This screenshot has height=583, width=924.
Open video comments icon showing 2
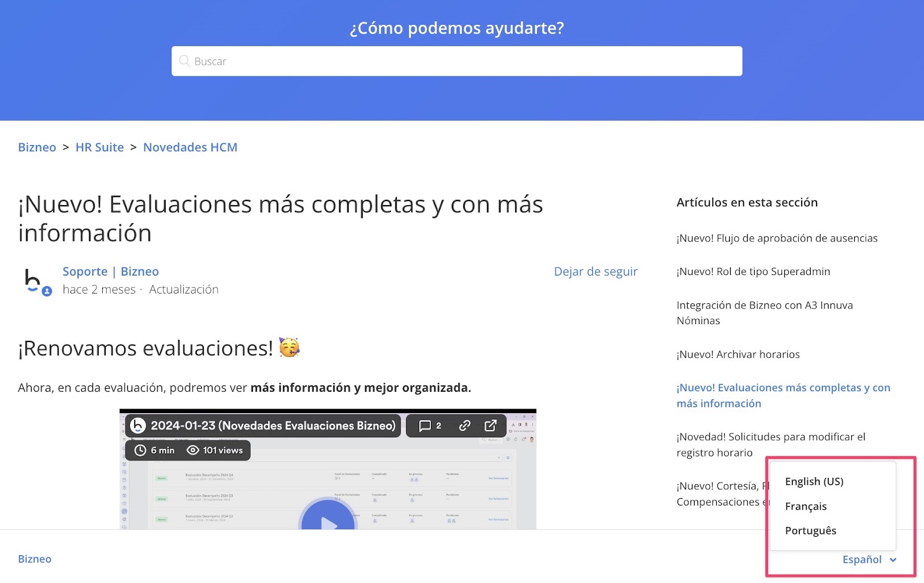[x=430, y=426]
